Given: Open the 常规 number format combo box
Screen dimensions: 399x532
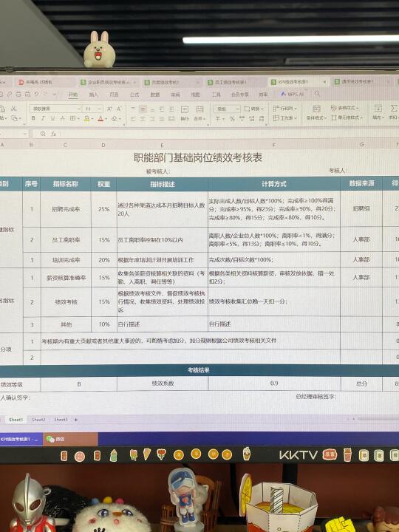Looking at the screenshot, I should [x=226, y=109].
